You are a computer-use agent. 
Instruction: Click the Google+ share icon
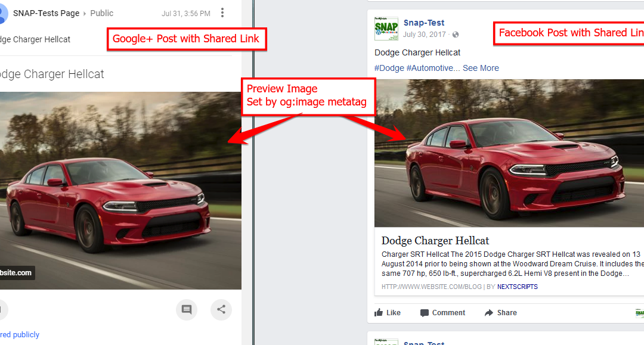point(221,309)
